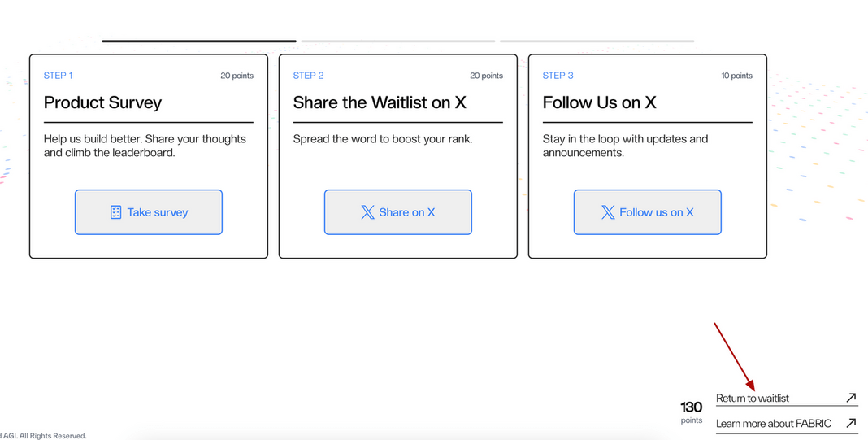868x440 pixels.
Task: Click the 10 points label in Step 3
Action: click(736, 76)
